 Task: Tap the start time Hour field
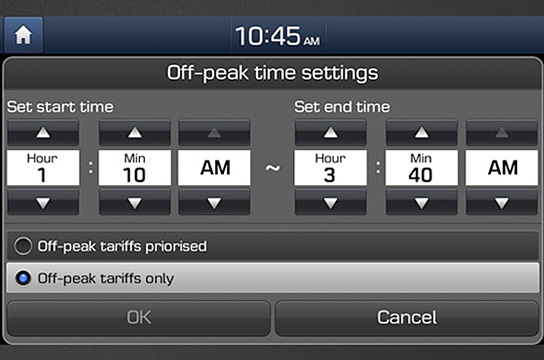tap(43, 168)
